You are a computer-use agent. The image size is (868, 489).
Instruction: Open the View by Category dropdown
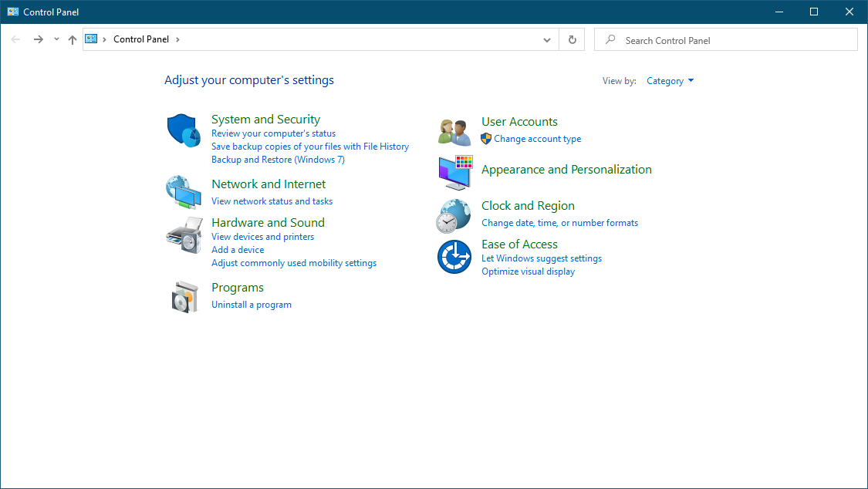click(x=669, y=80)
